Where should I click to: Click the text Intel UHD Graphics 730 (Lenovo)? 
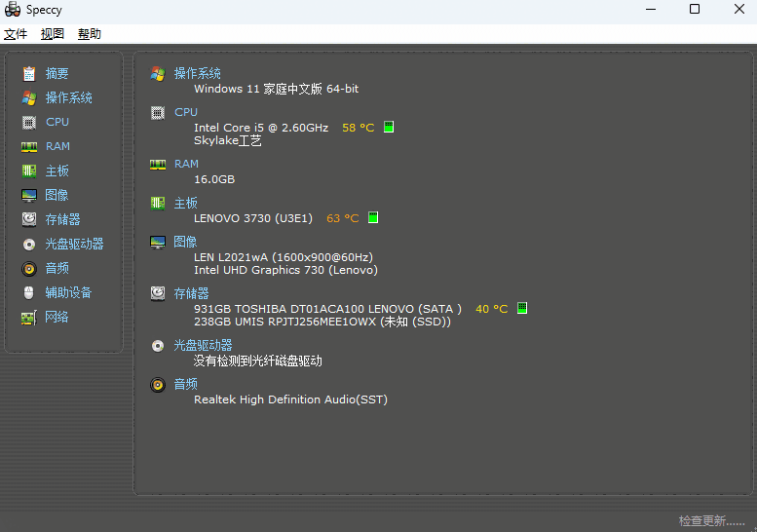pos(285,270)
